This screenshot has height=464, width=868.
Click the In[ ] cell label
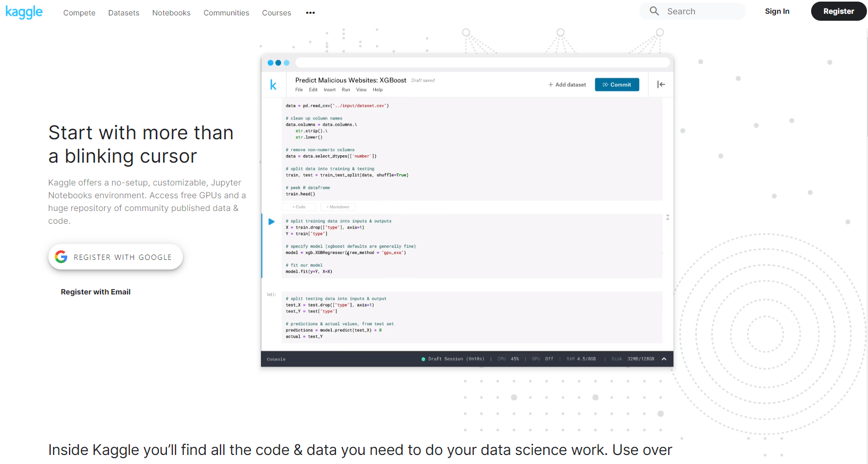click(x=271, y=294)
